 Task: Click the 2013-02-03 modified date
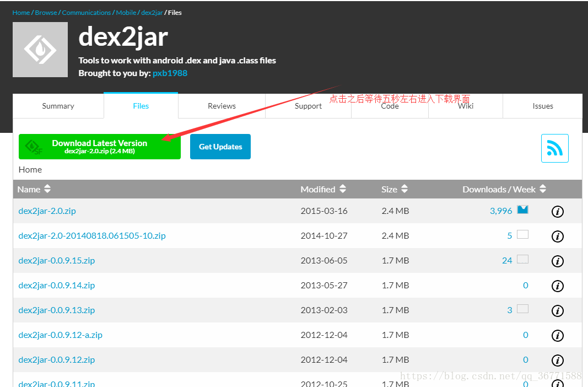pyautogui.click(x=324, y=310)
